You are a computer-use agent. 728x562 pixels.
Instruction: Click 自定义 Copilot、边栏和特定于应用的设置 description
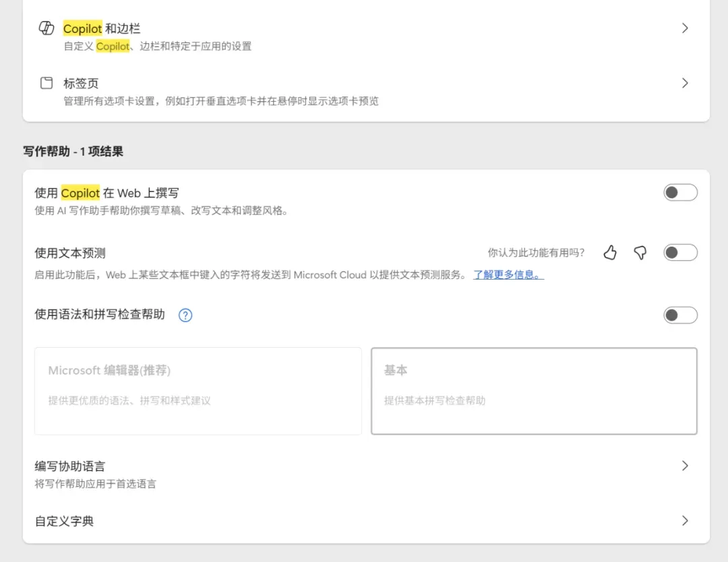pyautogui.click(x=157, y=46)
